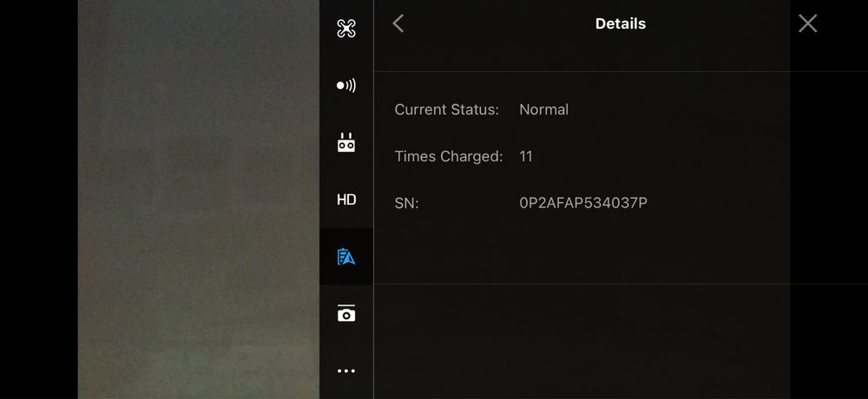868x399 pixels.
Task: Select the serial number 0P2AFAP534037P
Action: pyautogui.click(x=583, y=203)
